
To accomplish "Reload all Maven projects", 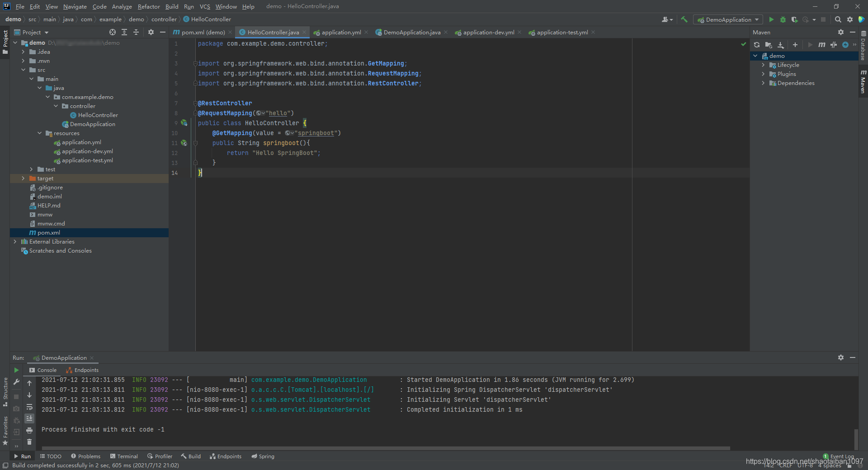I will tap(757, 45).
